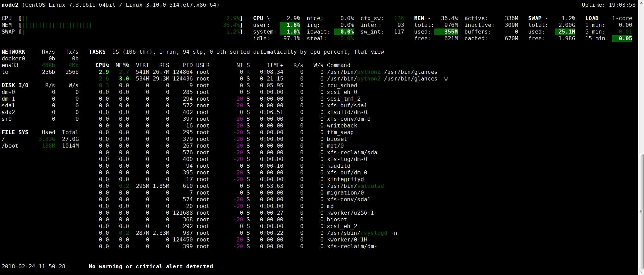Select the dm-0 disk row
Screen dimensions: 644x275
[x=40, y=92]
